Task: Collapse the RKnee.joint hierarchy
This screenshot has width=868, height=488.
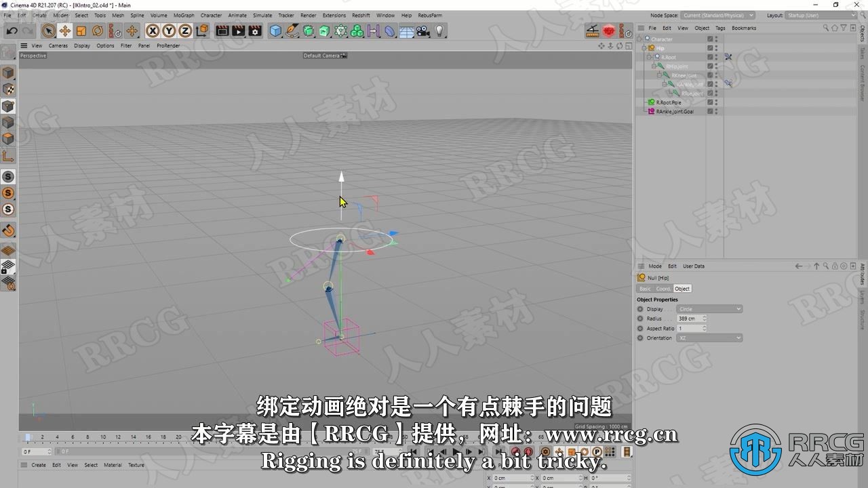Action: pos(659,75)
